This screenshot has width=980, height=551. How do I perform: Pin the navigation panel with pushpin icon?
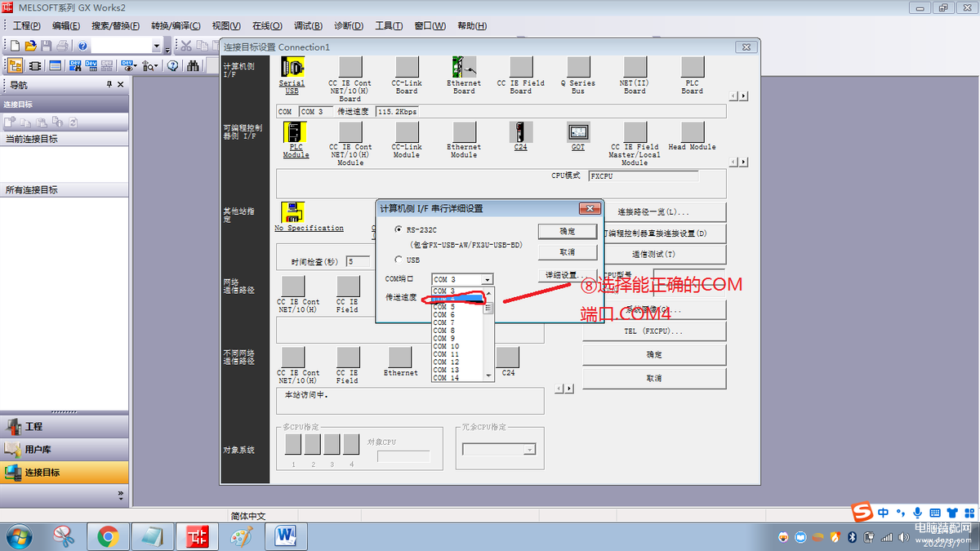click(109, 85)
